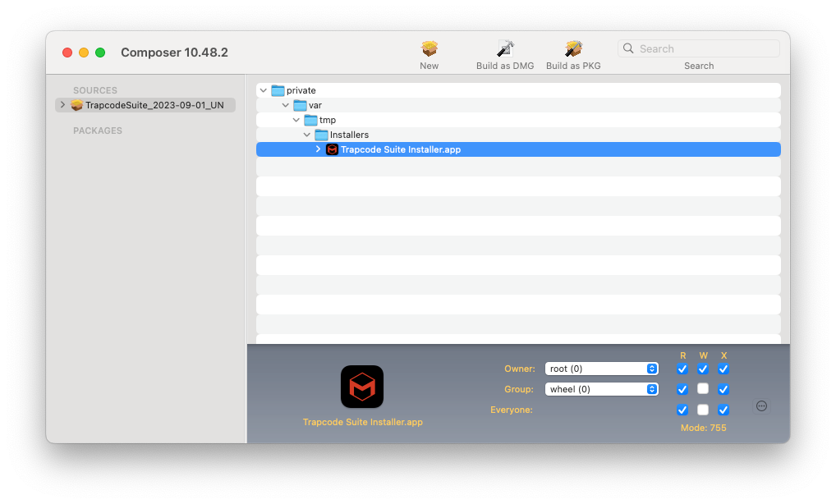
Task: Click the SOURCES sidebar heading
Action: click(x=95, y=90)
